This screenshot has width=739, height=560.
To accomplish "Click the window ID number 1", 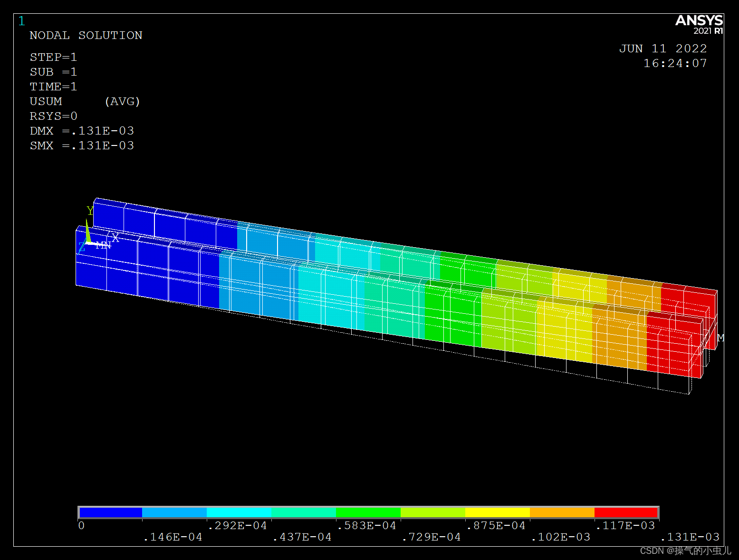I will pos(21,21).
